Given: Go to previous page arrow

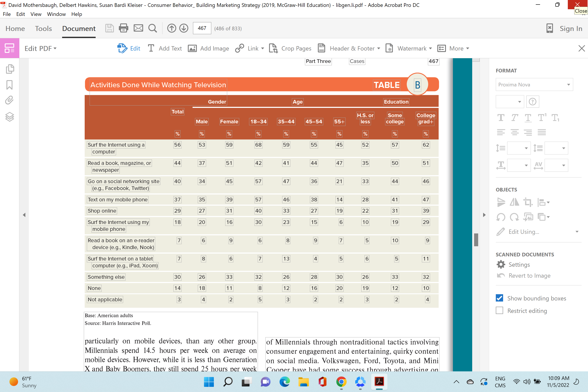Looking at the screenshot, I should (x=171, y=28).
